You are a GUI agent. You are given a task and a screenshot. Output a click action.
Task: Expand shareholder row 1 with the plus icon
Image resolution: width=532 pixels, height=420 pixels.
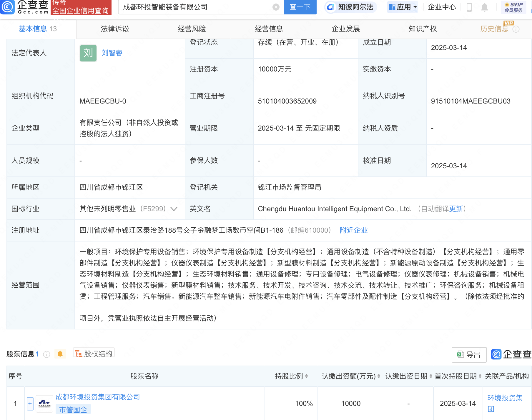point(30,404)
